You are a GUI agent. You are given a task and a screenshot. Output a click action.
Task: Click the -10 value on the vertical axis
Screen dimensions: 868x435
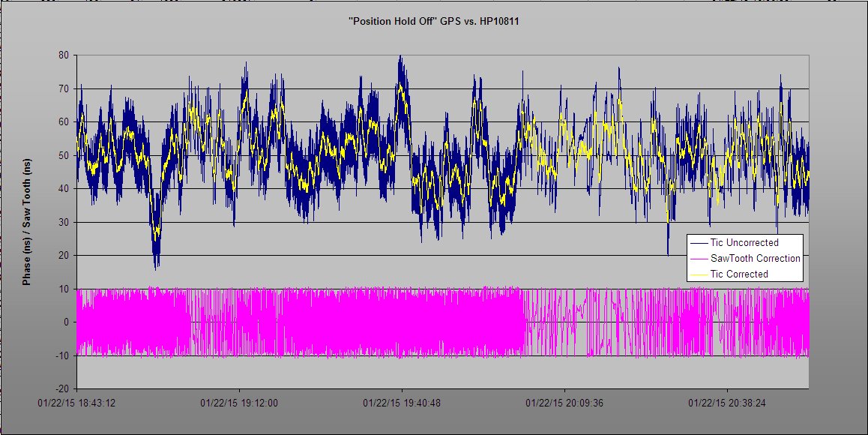tap(61, 355)
